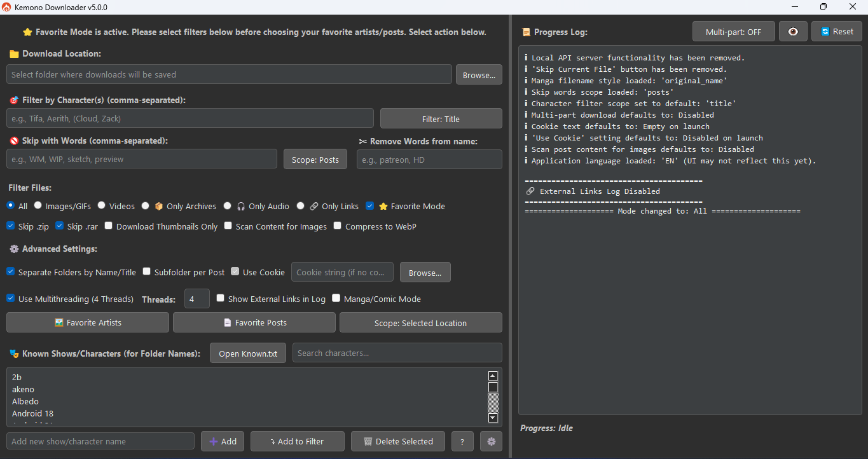Click the Reset icon button in Progress Log

pyautogui.click(x=836, y=31)
